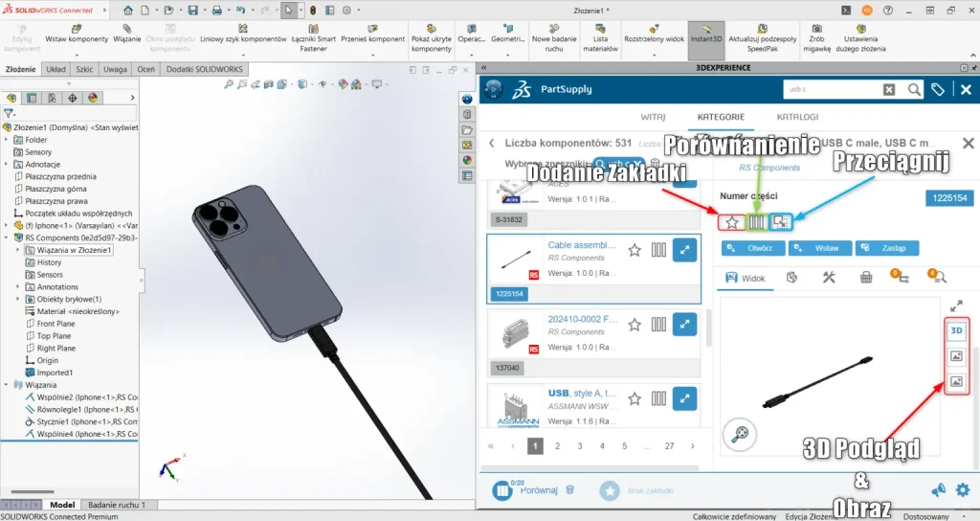Open the KATALOGI tab in PartSupply
This screenshot has width=980, height=521.
point(797,117)
